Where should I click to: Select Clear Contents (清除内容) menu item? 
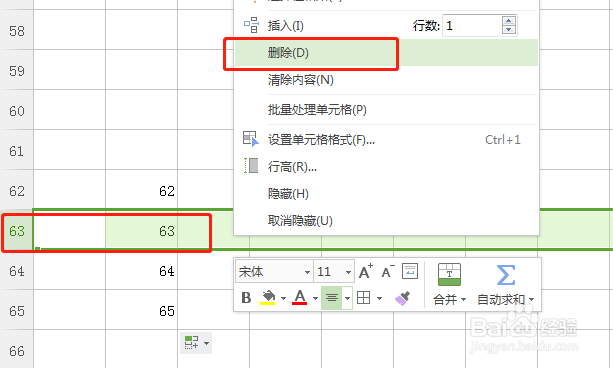[301, 80]
